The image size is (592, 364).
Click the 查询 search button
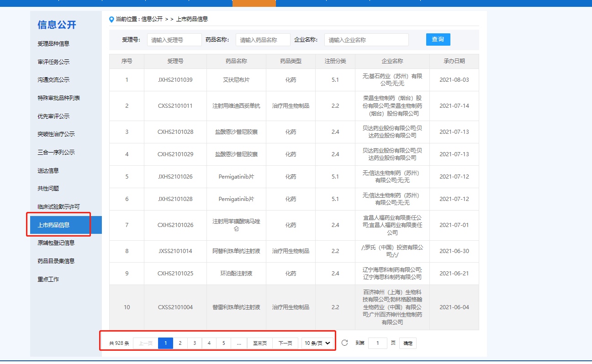(438, 39)
